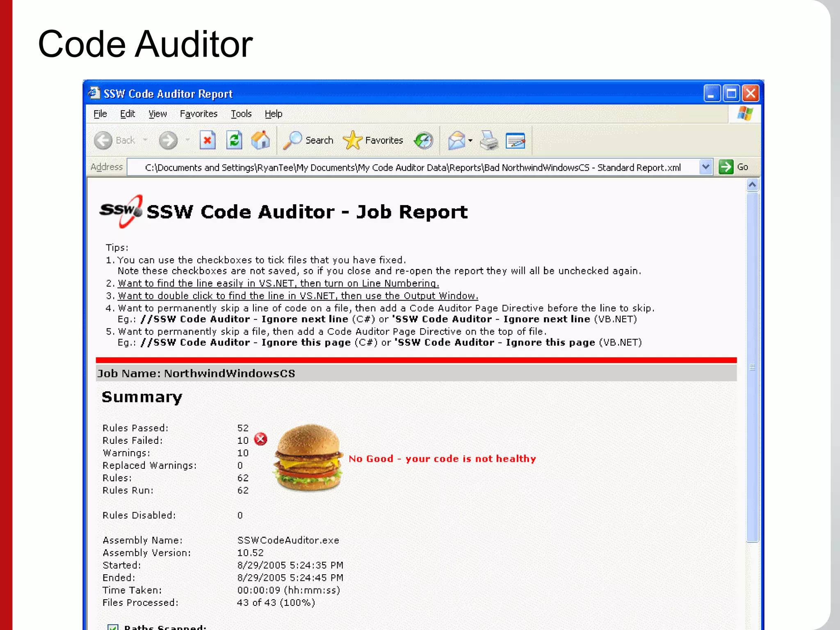Click the scrollbar up arrow

[752, 185]
